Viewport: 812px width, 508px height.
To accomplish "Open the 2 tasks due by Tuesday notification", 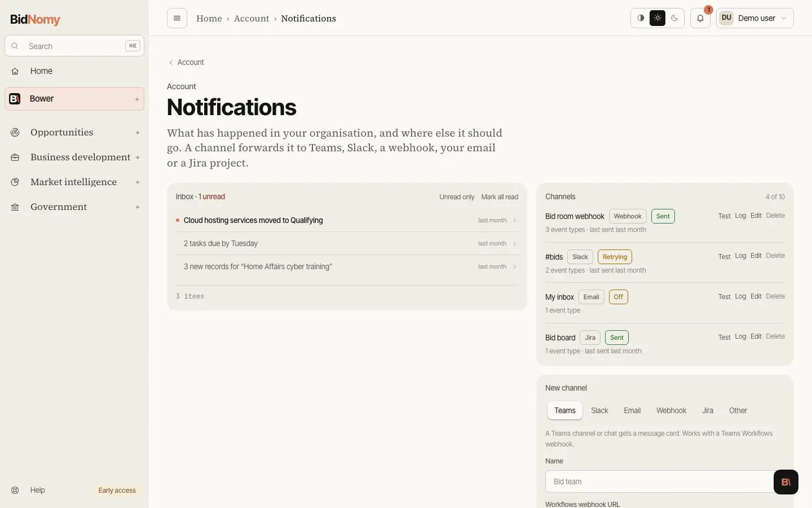I will [x=347, y=243].
